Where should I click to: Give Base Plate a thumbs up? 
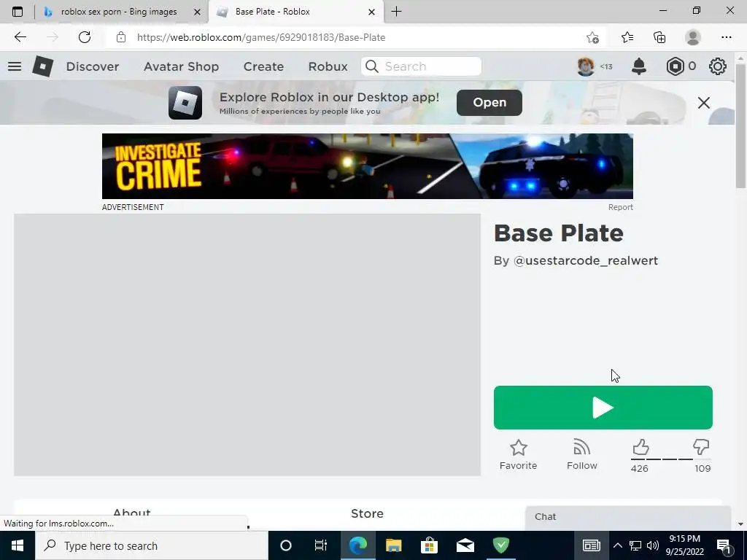(x=640, y=448)
